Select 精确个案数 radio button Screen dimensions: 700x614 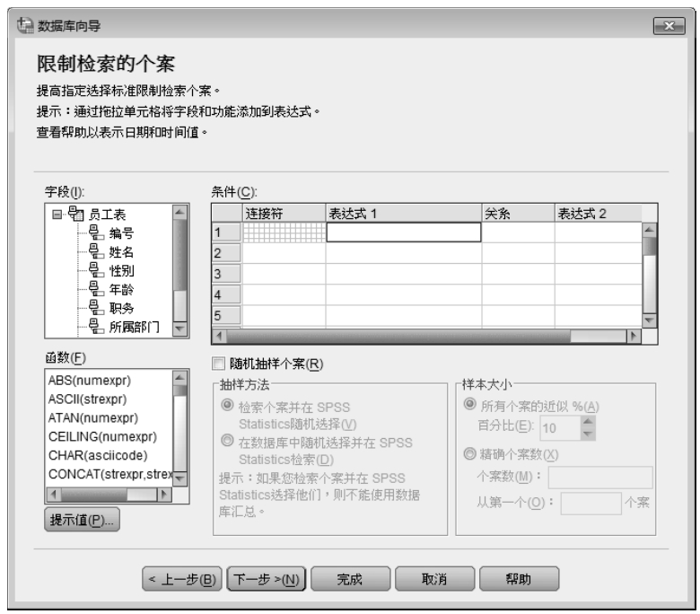469,453
